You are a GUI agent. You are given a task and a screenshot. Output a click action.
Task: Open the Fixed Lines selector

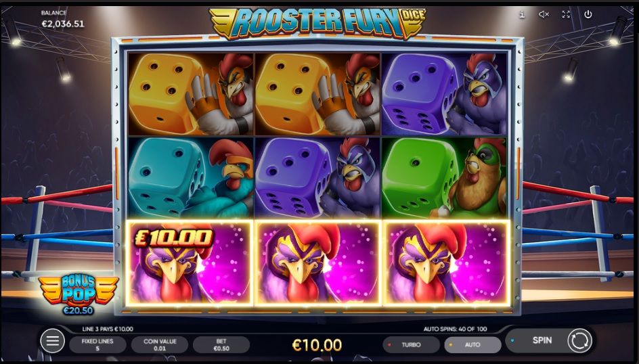97,345
